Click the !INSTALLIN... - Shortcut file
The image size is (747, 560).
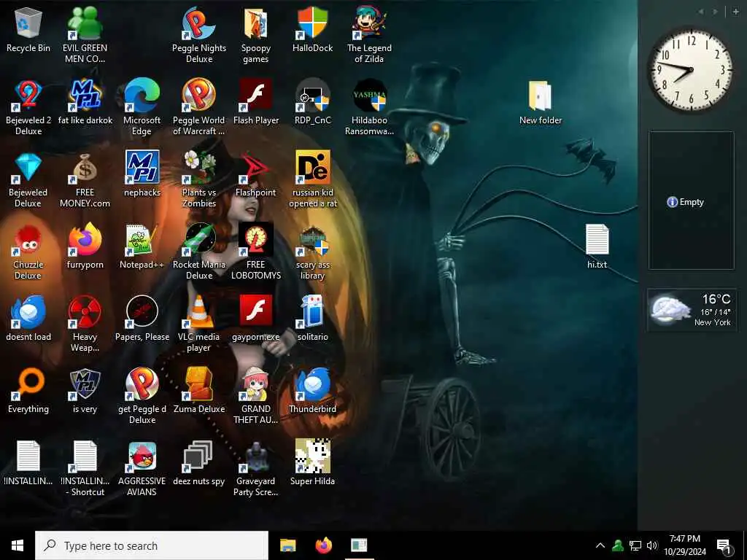[85, 469]
